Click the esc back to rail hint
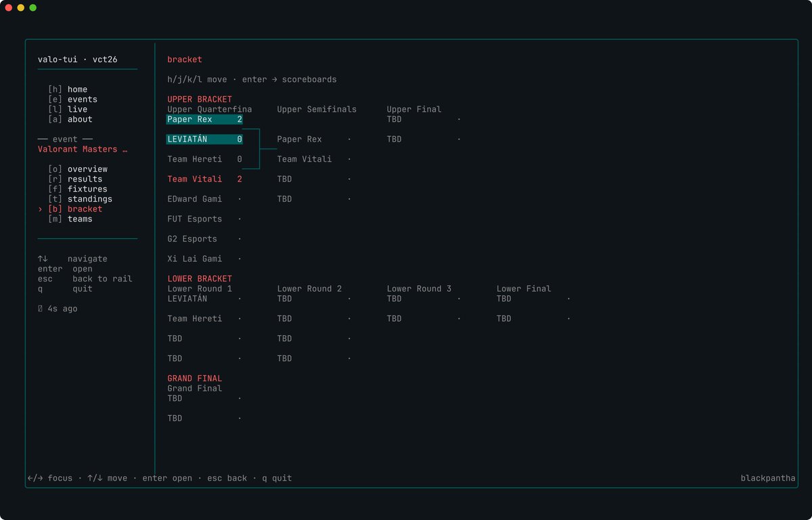The height and width of the screenshot is (520, 812). pyautogui.click(x=85, y=279)
